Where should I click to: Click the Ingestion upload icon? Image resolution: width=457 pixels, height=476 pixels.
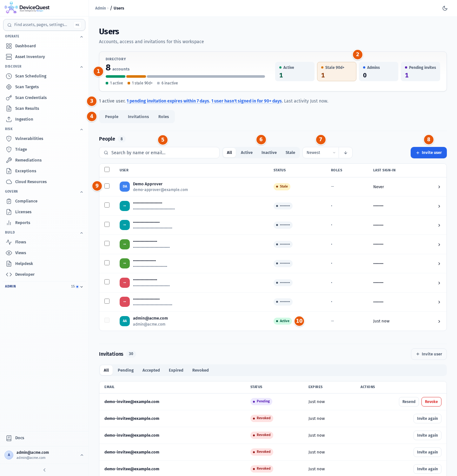9,119
